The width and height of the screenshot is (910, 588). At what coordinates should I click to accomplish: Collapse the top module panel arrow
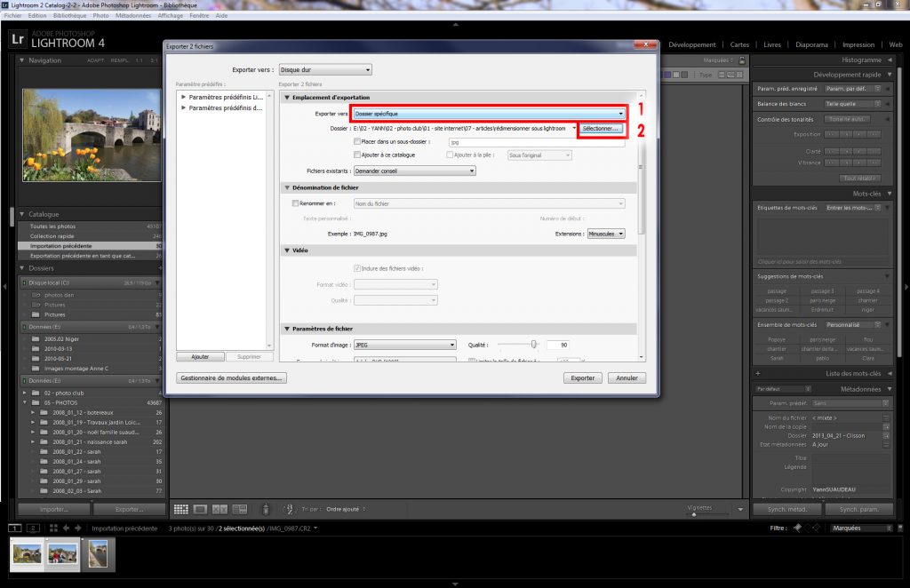(x=455, y=24)
